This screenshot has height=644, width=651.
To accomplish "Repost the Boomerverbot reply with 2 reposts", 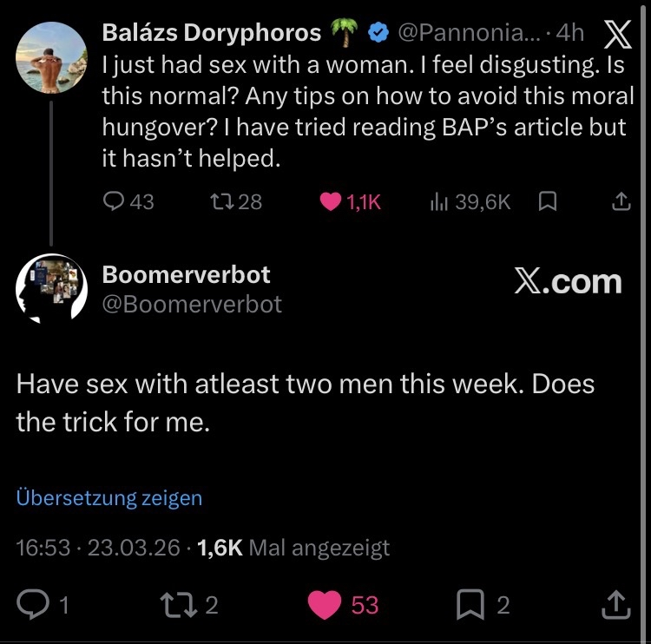I will 179,605.
